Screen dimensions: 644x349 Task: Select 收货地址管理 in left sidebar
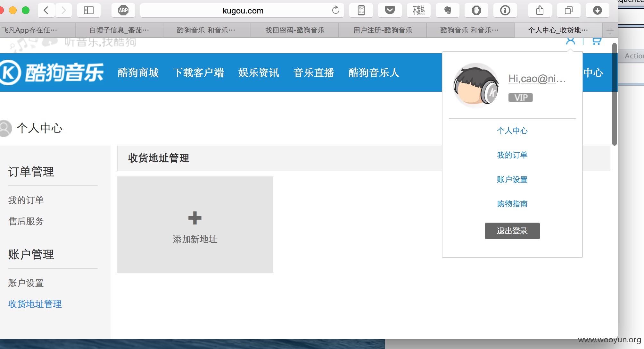pyautogui.click(x=35, y=304)
